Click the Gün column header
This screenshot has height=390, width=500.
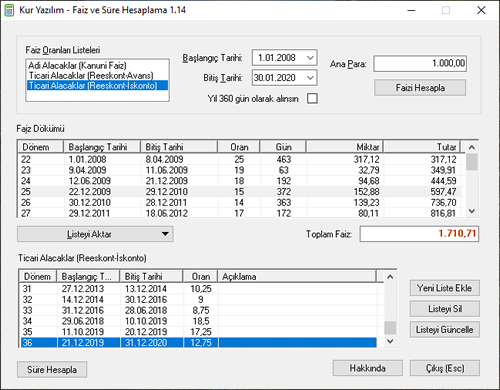pos(283,147)
